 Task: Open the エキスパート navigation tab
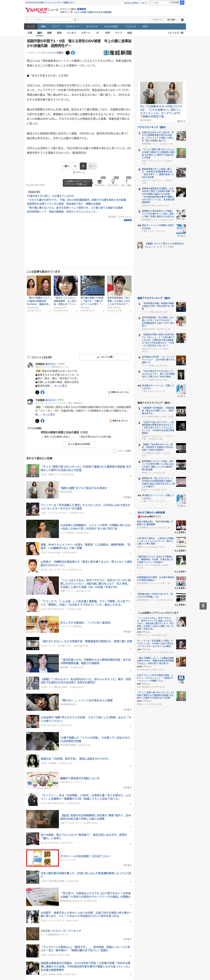72,27
